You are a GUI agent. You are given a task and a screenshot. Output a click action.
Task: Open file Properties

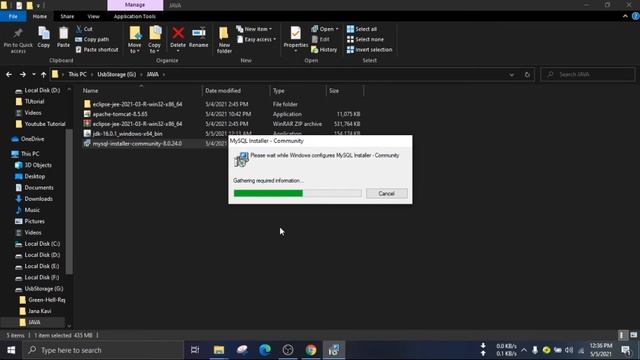pos(296,39)
